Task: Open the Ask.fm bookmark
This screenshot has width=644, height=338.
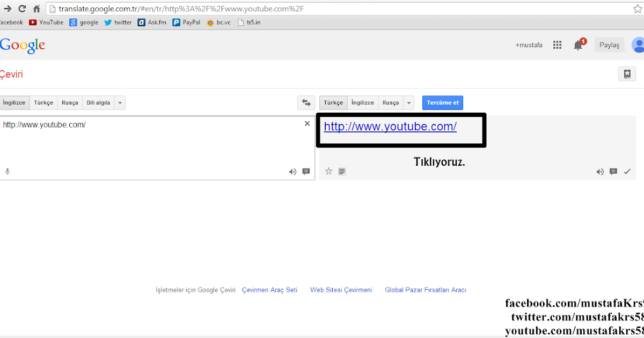Action: coord(152,23)
